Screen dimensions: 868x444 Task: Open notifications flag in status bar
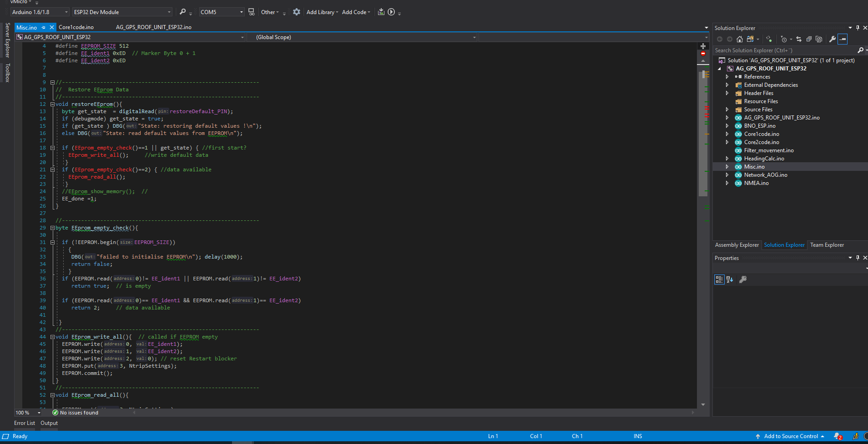click(x=838, y=436)
